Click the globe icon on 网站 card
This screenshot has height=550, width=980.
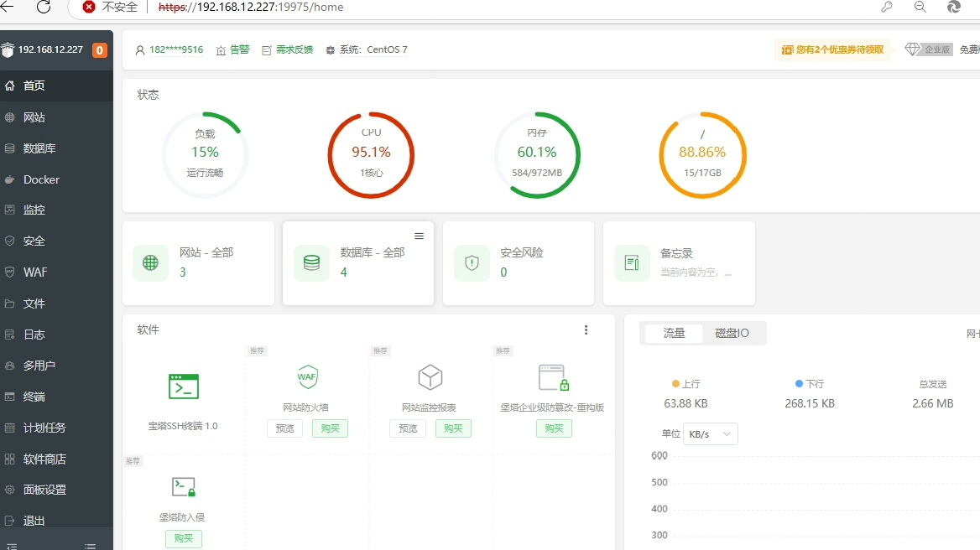click(151, 262)
